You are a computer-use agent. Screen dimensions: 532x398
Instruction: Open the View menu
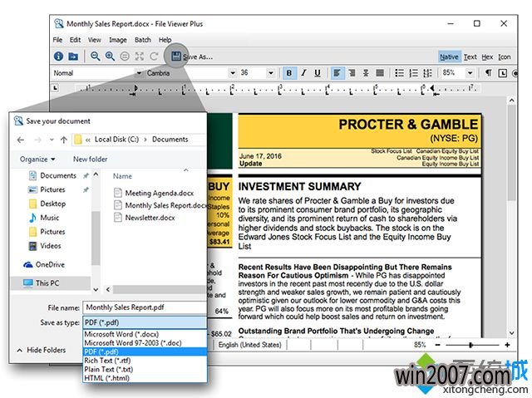(x=94, y=40)
